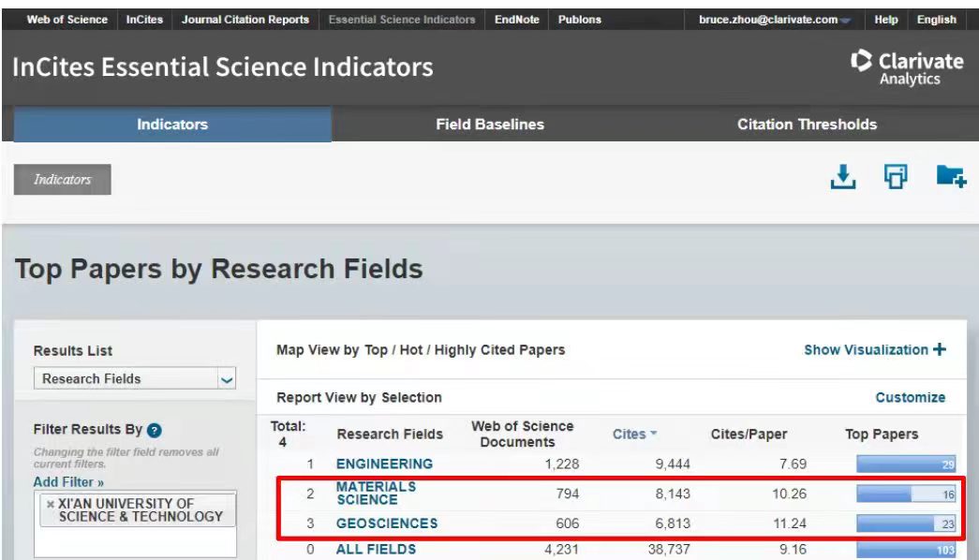
Task: Click All Fields top papers bar 103
Action: 906,550
